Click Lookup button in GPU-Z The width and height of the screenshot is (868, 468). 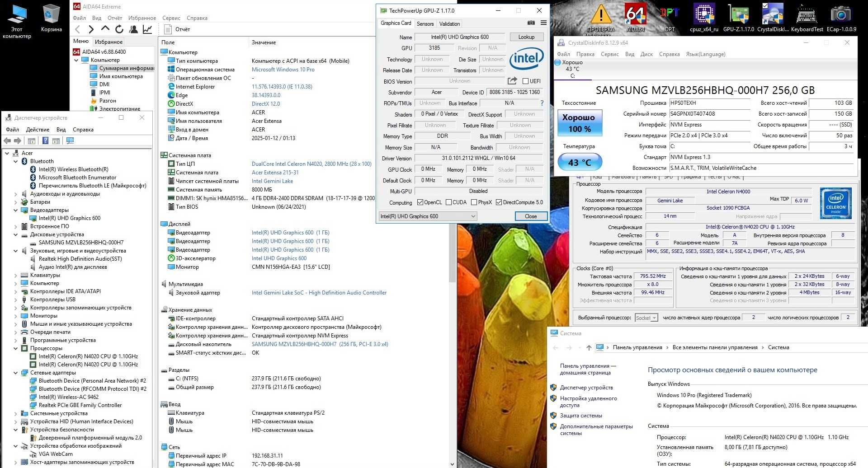click(526, 37)
